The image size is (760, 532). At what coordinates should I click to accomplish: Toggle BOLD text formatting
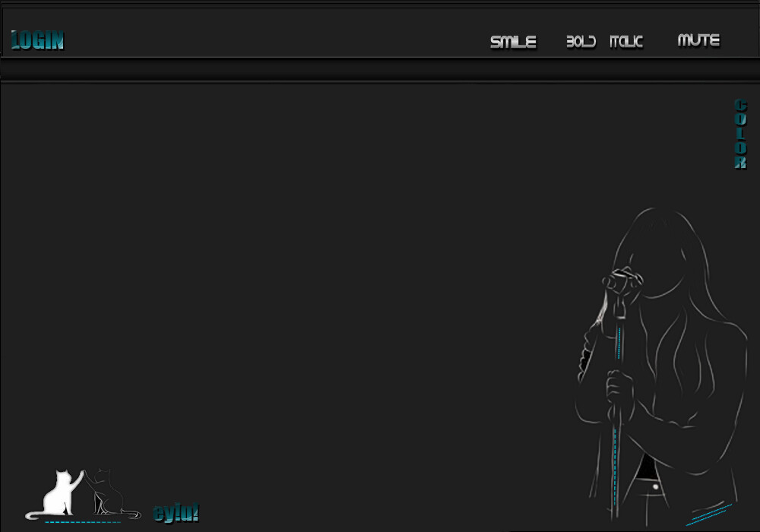tap(581, 42)
